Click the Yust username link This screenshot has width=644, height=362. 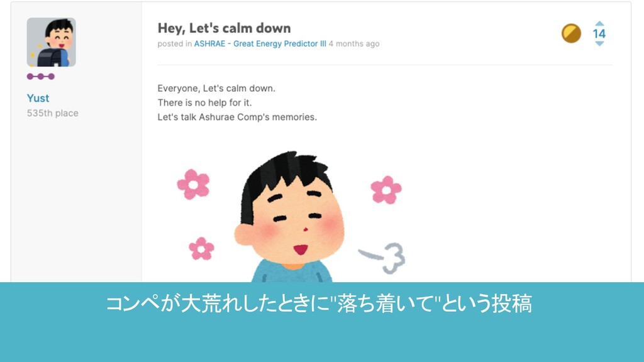[x=38, y=98]
